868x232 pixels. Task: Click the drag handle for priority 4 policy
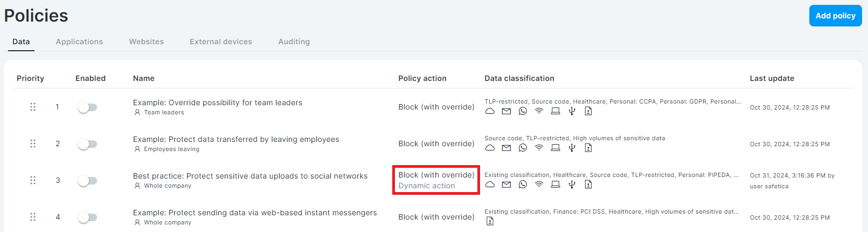coord(33,217)
